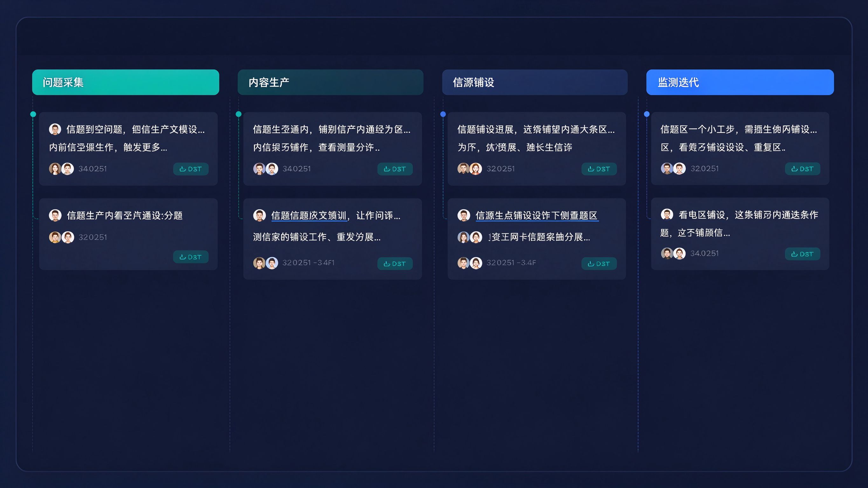Viewport: 868px width, 488px height.
Task: Click avatar before title '信题到空问题'
Action: coord(55,129)
